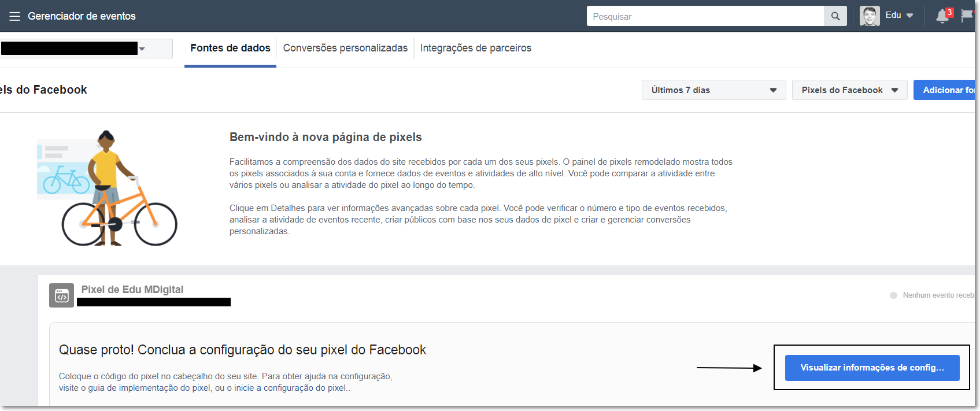Click the Gerenciador de eventos title
Screen dimensions: 980x411
click(x=82, y=16)
